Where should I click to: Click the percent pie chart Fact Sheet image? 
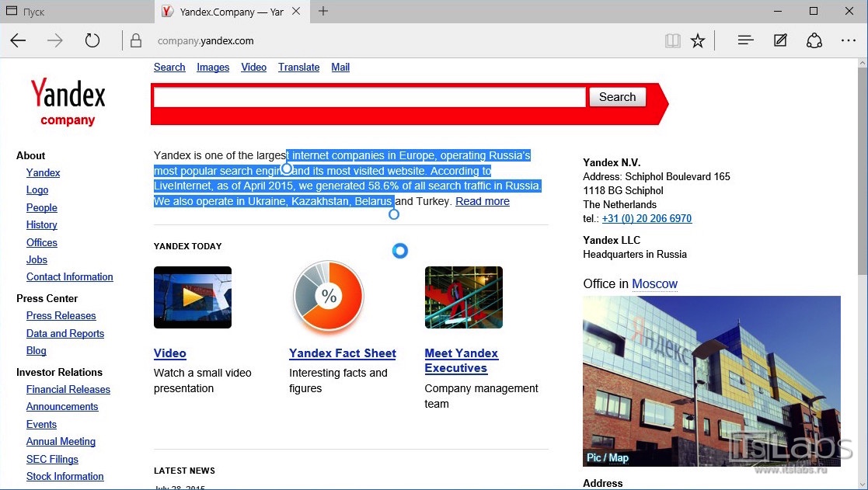pos(328,297)
